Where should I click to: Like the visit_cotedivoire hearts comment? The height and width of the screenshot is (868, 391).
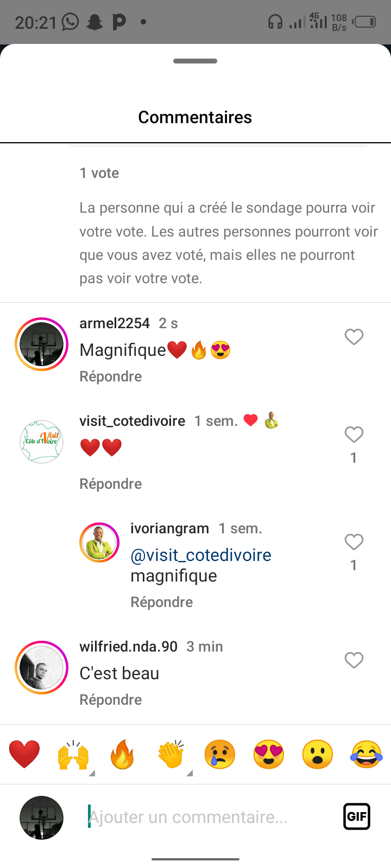[354, 435]
